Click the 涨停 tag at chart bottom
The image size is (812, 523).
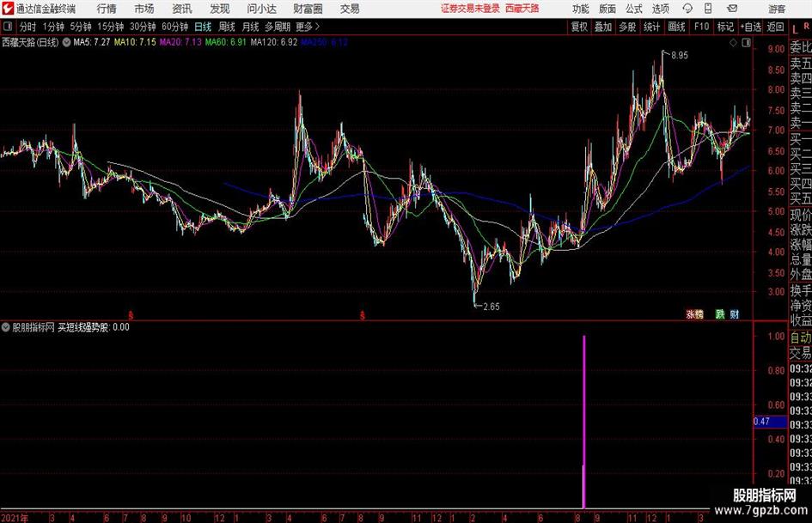(694, 314)
